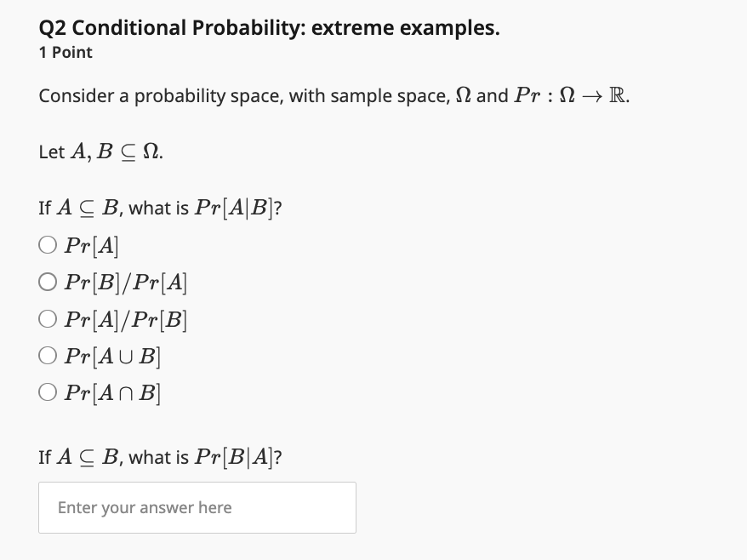The image size is (747, 560).
Task: Select the Pr[A ∩ B] radio button
Action: point(48,392)
